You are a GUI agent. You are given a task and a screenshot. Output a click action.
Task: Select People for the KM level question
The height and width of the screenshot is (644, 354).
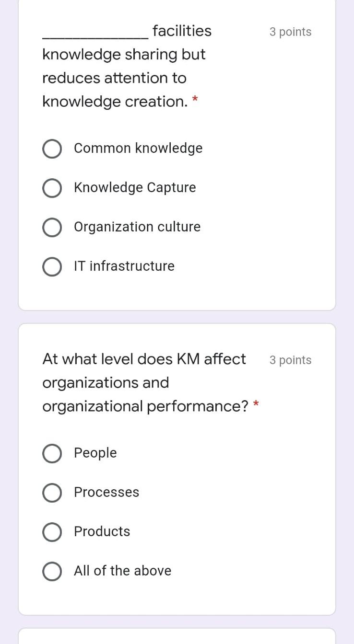(x=52, y=453)
